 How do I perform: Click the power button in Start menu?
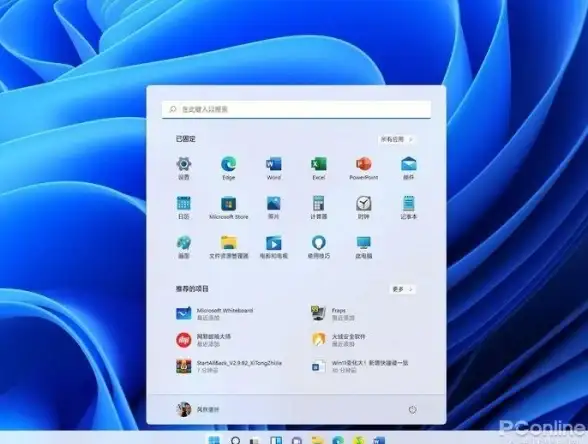(412, 410)
